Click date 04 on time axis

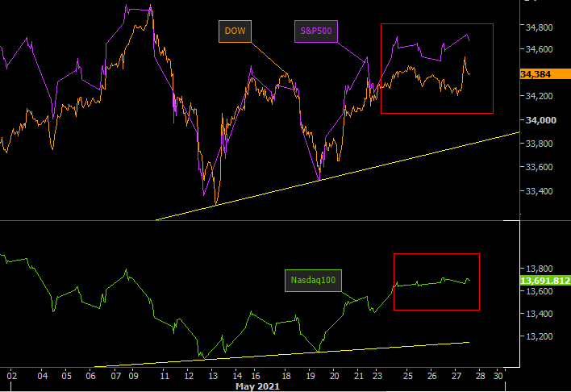click(x=43, y=376)
